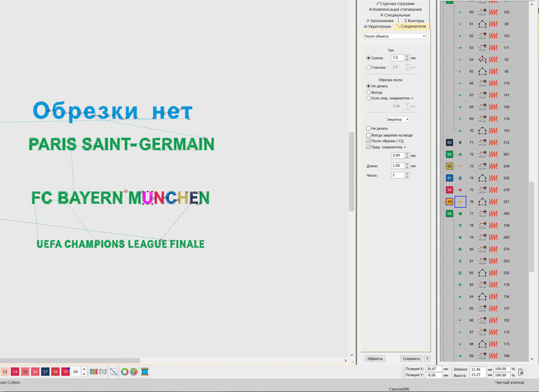Click the shape icon in row 64
The image size is (539, 392).
(x=482, y=59)
